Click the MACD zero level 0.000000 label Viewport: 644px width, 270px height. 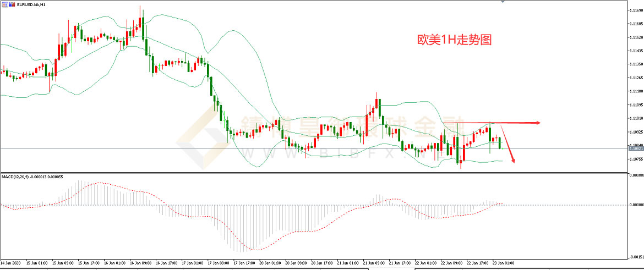click(635, 205)
